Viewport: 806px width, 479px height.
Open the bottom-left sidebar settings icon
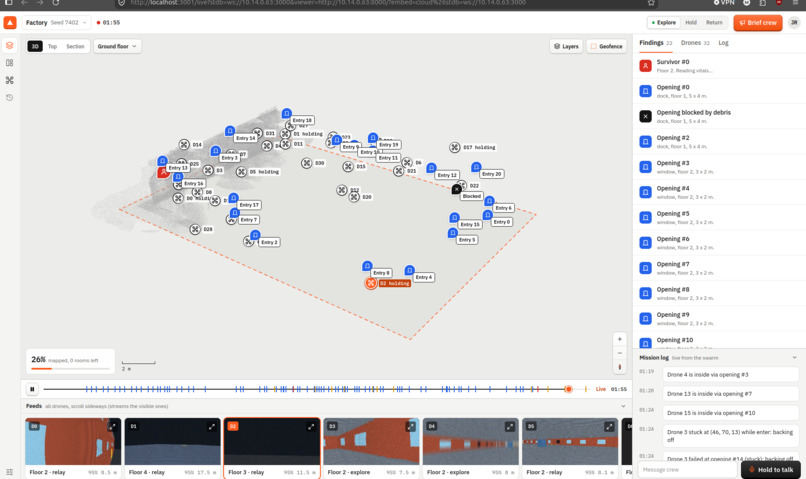tap(9, 472)
